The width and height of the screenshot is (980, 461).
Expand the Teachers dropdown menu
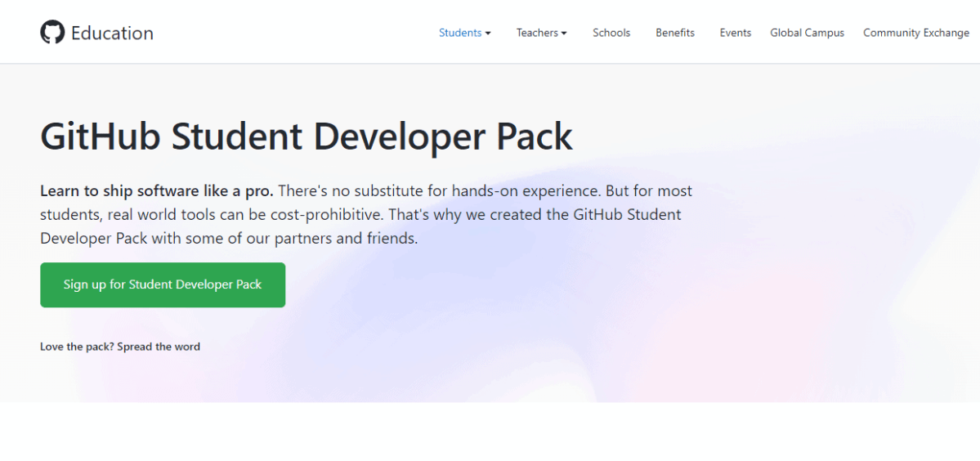pyautogui.click(x=541, y=33)
